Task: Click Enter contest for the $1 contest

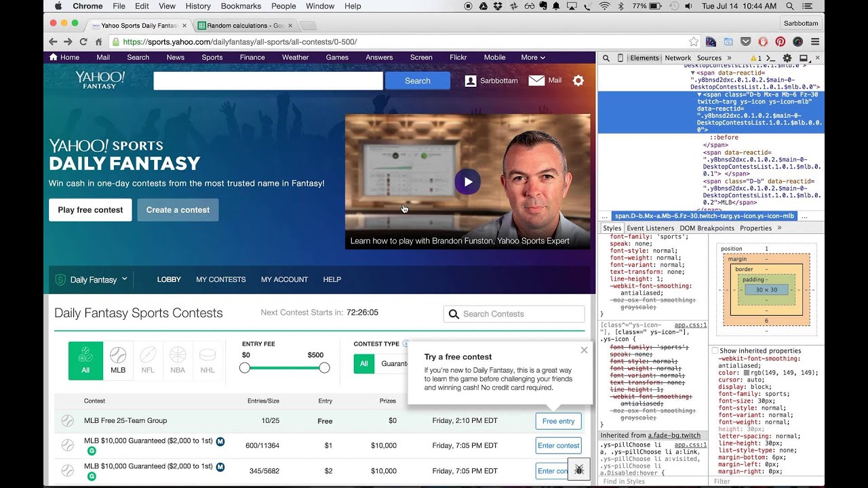Action: click(558, 446)
